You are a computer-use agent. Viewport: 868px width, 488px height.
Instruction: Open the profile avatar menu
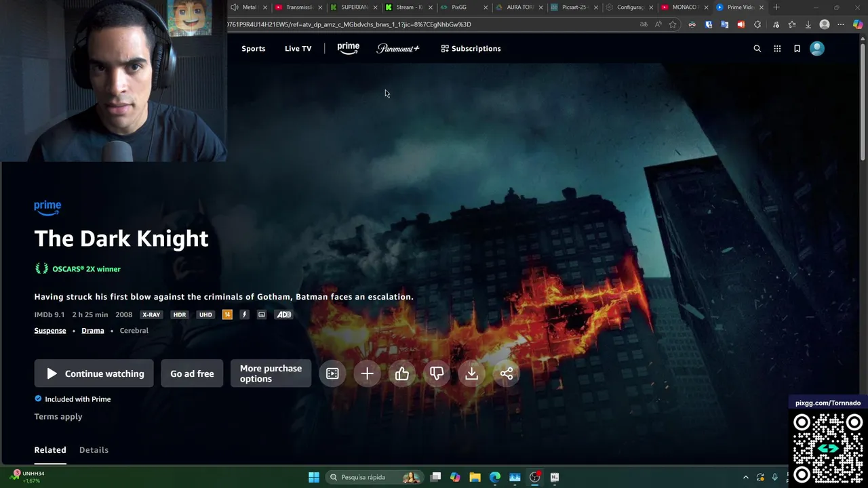point(817,48)
